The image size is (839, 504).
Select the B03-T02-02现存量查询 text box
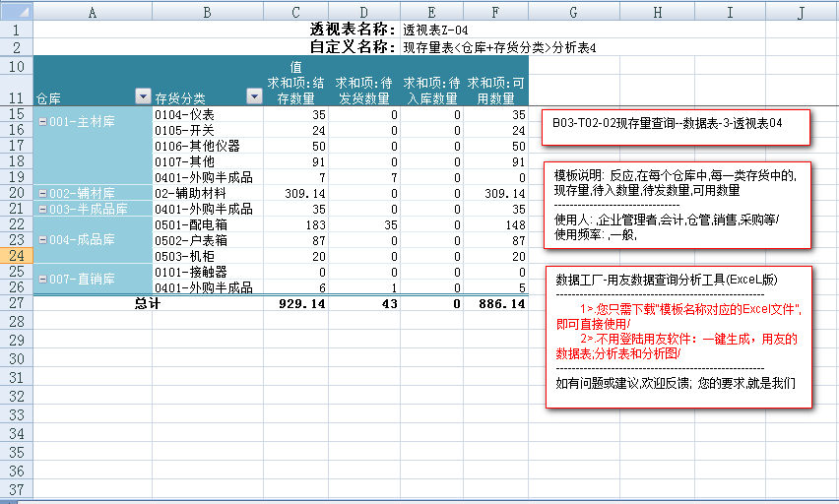point(675,126)
